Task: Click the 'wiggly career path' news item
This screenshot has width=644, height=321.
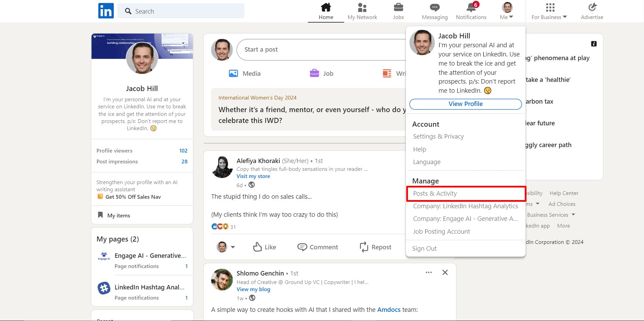Action: click(548, 145)
